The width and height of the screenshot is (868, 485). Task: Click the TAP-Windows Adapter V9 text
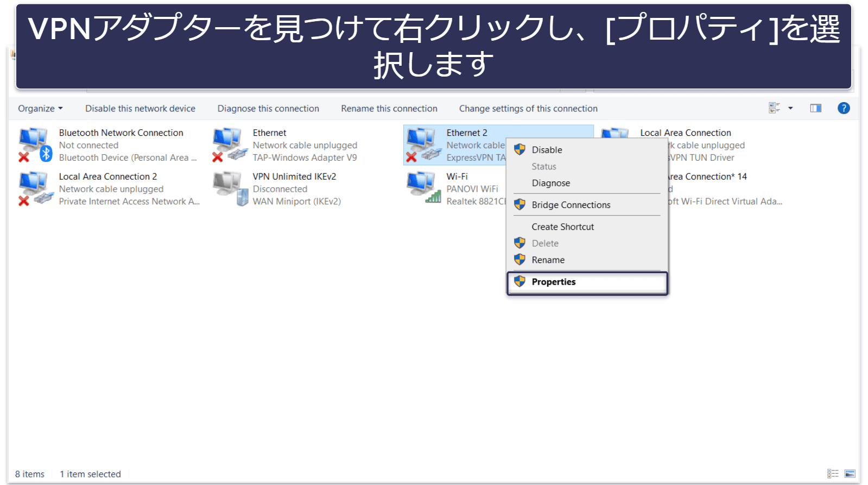pos(305,158)
